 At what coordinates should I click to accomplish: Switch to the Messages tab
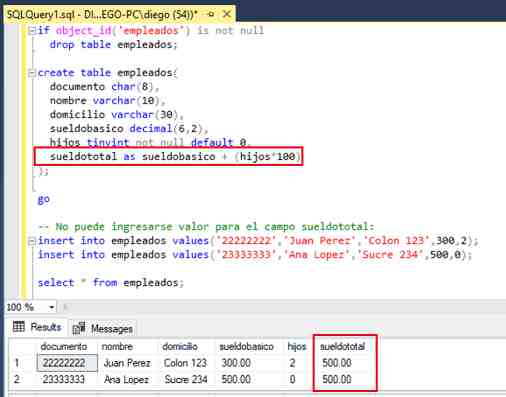tap(103, 329)
